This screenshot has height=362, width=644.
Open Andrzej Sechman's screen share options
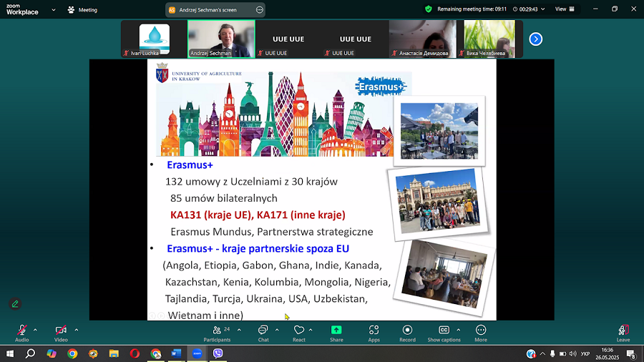[260, 10]
